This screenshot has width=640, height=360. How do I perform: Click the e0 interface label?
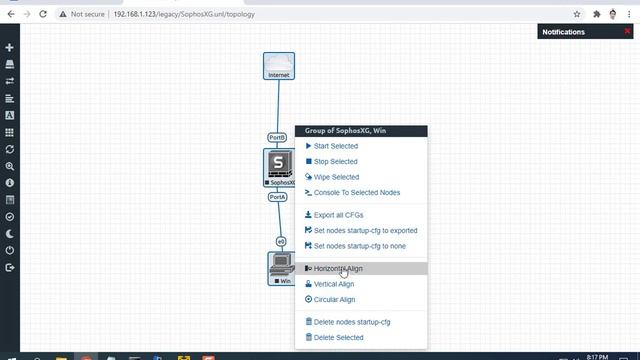(x=281, y=242)
